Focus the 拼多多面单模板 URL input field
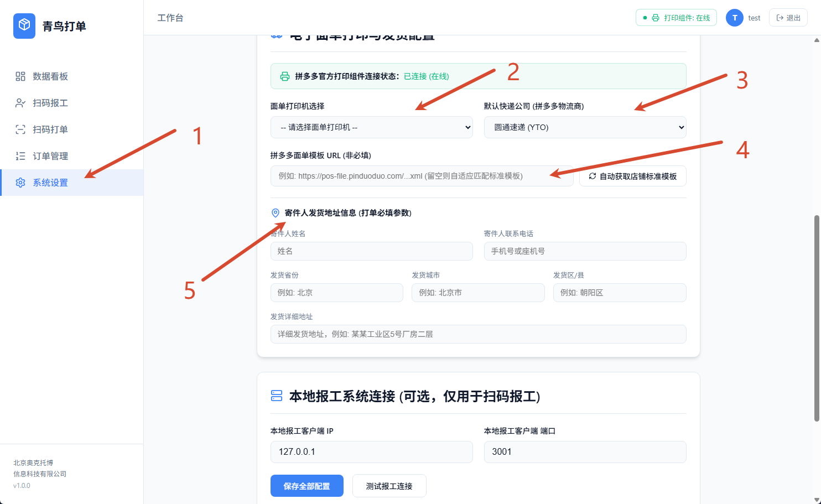This screenshot has width=821, height=504. 422,176
